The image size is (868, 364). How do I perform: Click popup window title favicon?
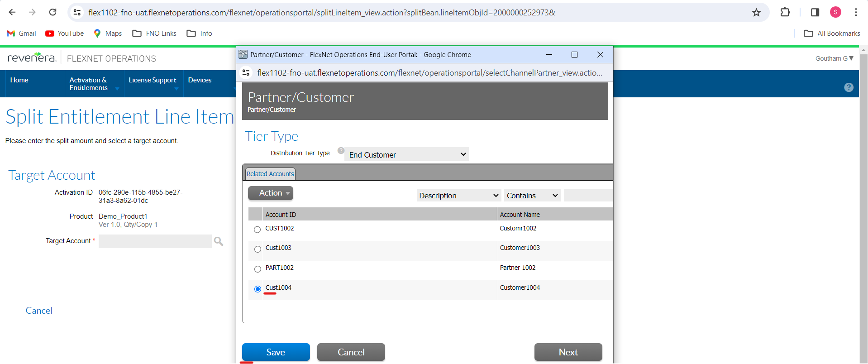(243, 54)
